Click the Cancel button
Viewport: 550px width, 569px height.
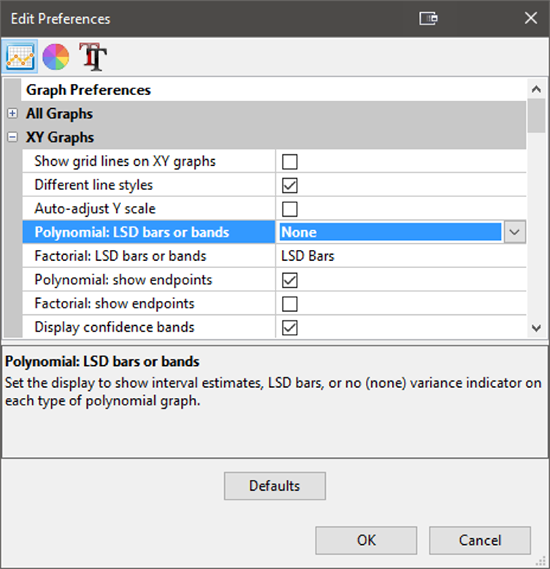pos(480,540)
